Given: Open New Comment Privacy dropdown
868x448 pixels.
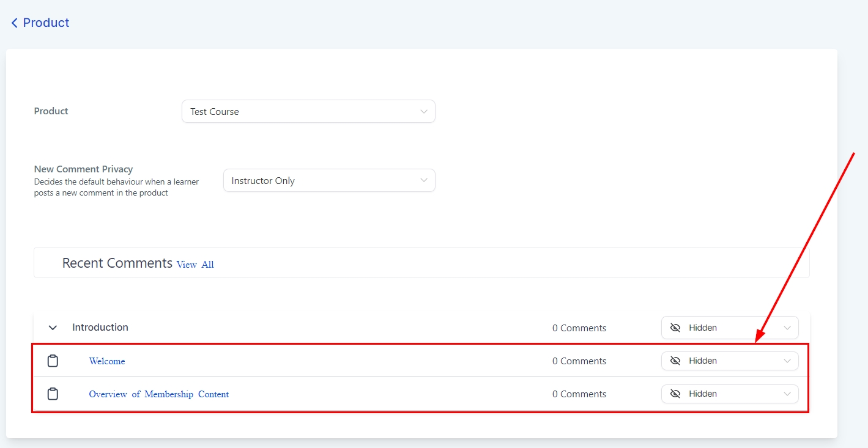Looking at the screenshot, I should [x=329, y=181].
